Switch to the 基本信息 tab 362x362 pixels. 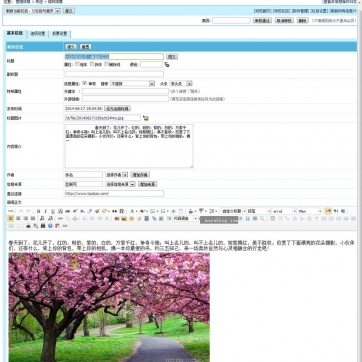tap(15, 33)
